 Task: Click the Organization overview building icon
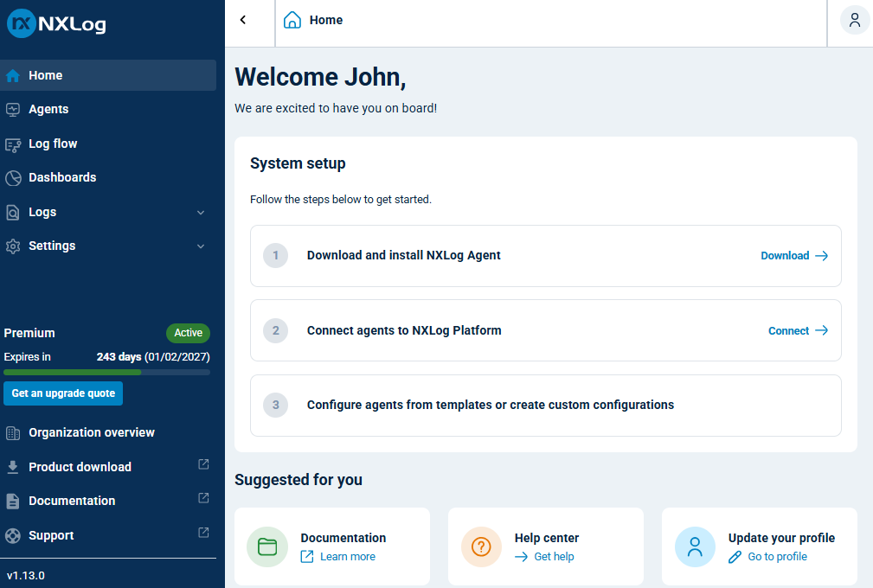(x=13, y=433)
